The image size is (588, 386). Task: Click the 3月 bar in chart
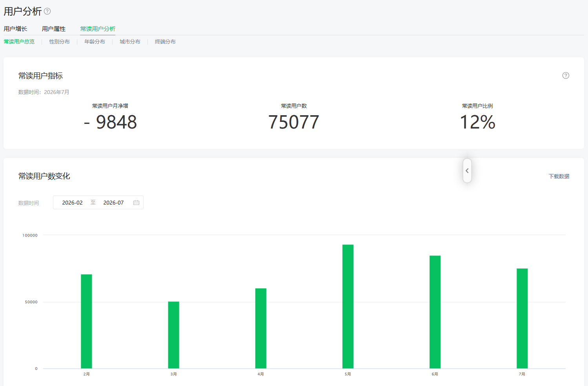[x=174, y=335]
